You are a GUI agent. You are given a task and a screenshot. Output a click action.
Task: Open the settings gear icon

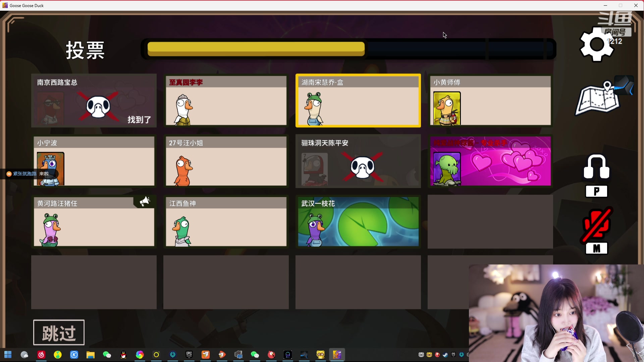point(596,44)
